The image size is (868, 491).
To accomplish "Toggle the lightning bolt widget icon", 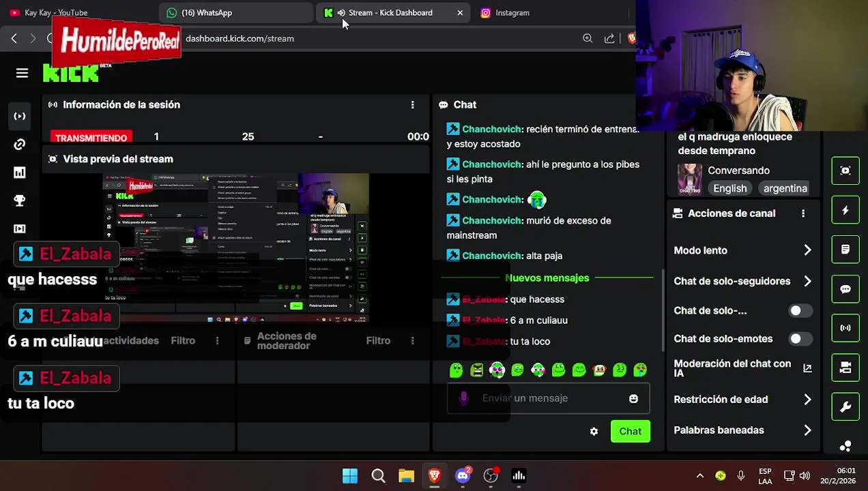I will (x=845, y=210).
